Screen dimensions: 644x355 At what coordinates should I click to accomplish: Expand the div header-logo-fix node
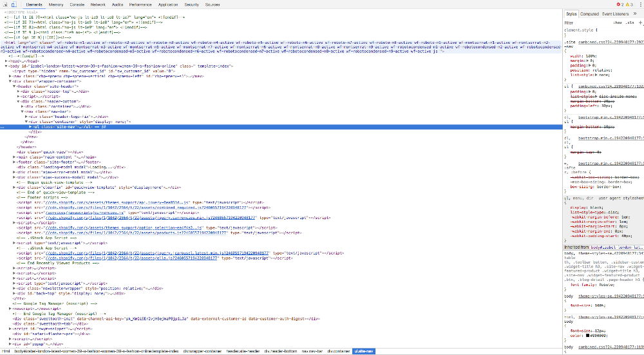[26, 116]
